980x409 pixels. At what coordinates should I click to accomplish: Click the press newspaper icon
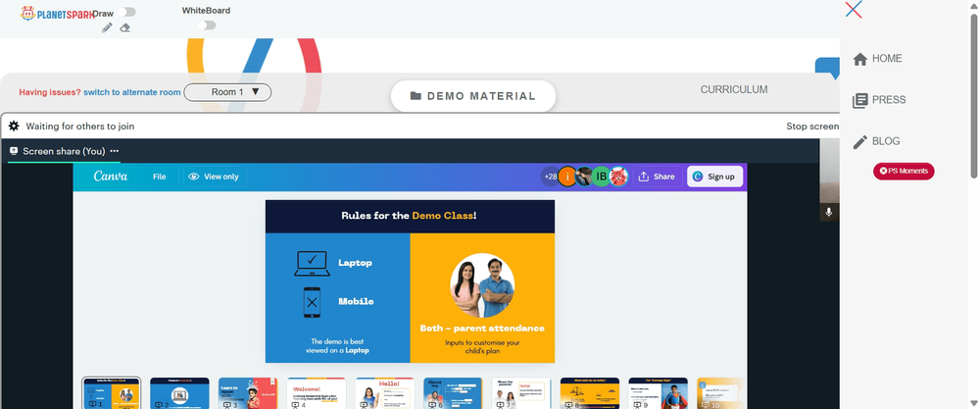(x=860, y=101)
